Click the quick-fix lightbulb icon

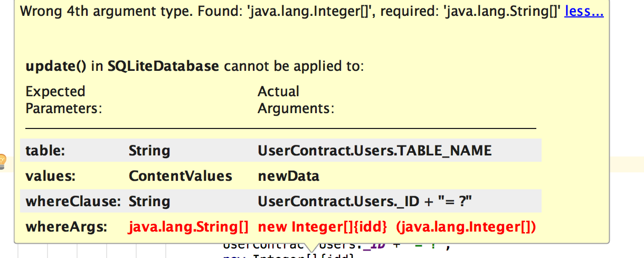[x=2, y=161]
